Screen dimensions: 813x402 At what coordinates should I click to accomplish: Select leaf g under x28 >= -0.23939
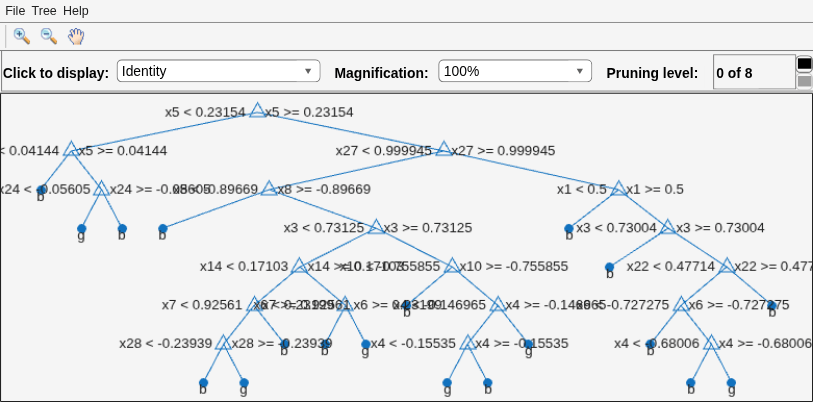244,383
